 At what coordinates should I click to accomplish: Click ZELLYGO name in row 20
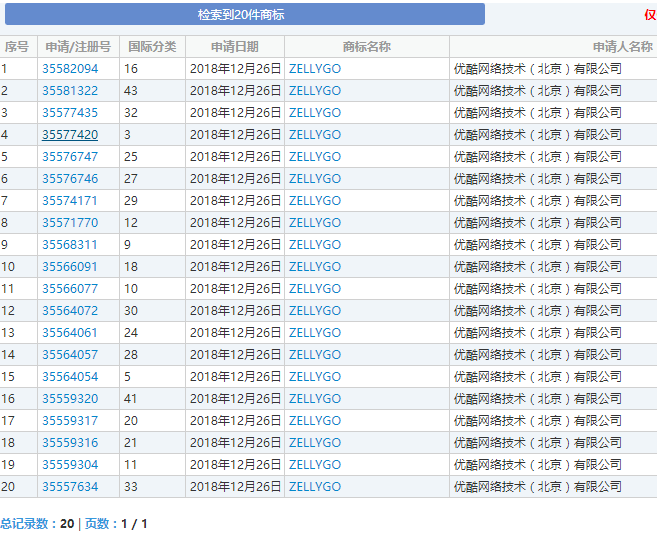point(314,487)
